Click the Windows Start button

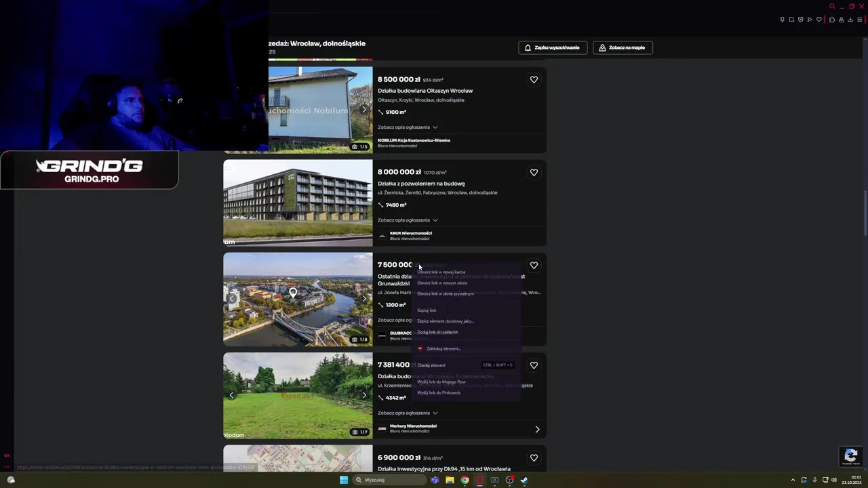344,480
